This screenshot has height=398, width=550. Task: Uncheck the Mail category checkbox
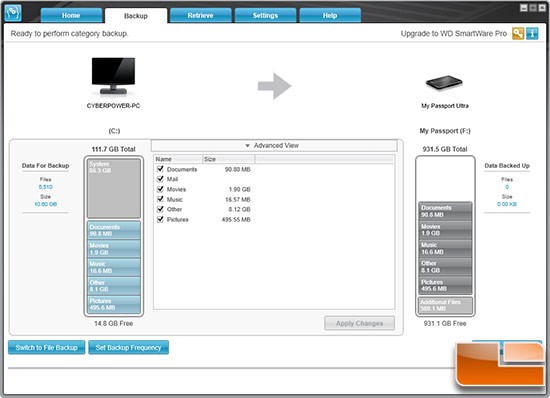pyautogui.click(x=160, y=179)
